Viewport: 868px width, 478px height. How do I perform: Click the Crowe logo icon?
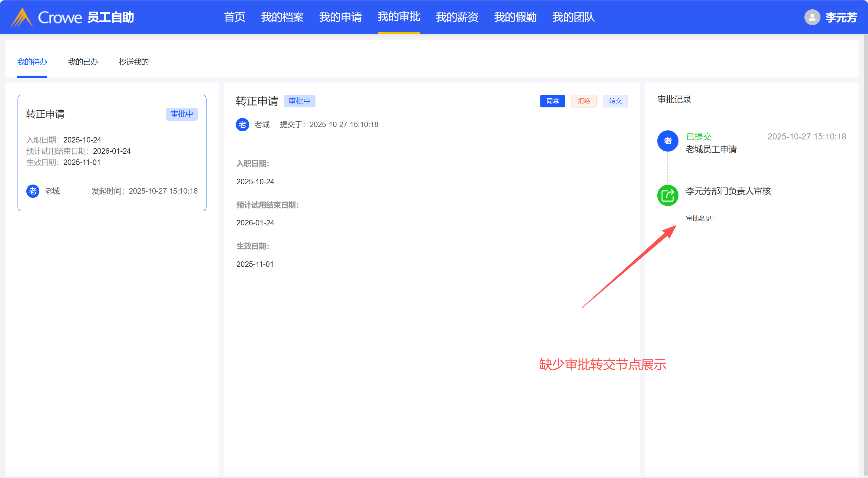tap(21, 17)
